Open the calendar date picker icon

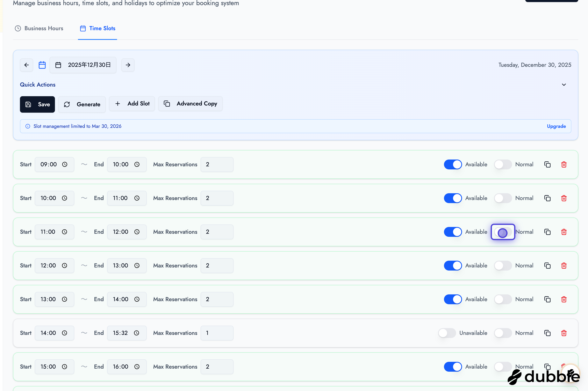(x=42, y=65)
